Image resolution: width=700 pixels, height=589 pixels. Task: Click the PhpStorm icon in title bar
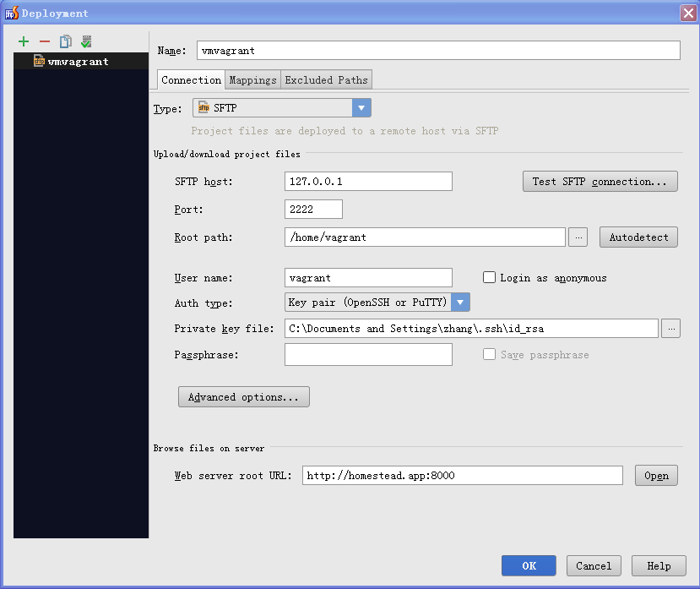[12, 13]
